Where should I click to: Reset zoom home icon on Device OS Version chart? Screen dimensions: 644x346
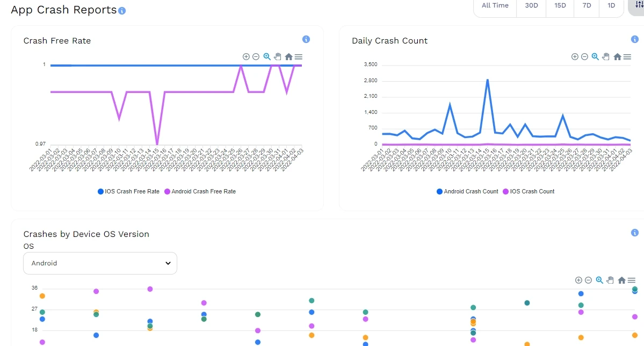click(x=621, y=280)
